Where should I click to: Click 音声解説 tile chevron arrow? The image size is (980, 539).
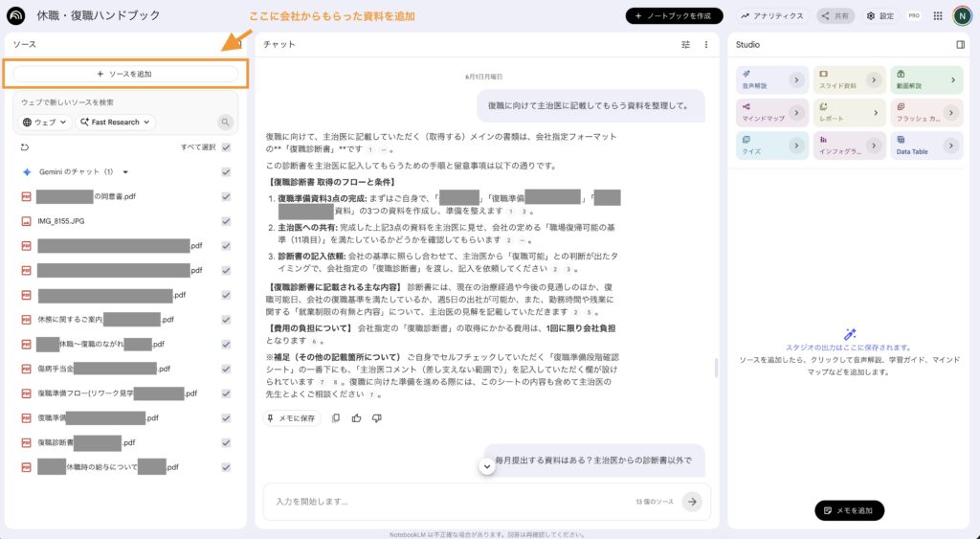pyautogui.click(x=796, y=80)
